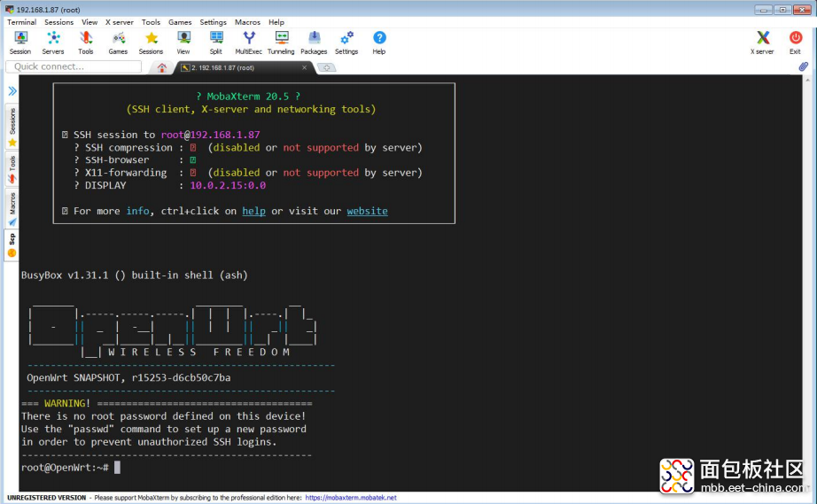Open the Tools side panel tab
817x504 pixels.
(12, 169)
